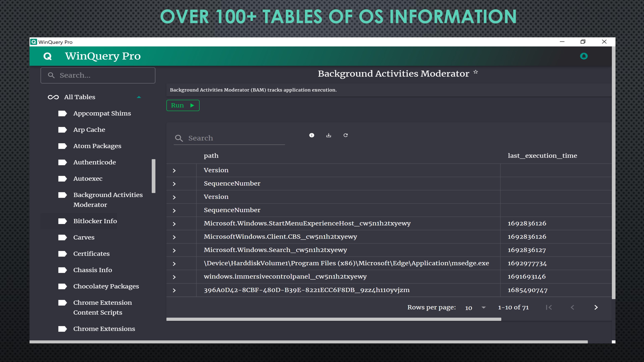Click the table's horizontal scrollbar
Viewport: 644px width, 362px height.
[334, 319]
